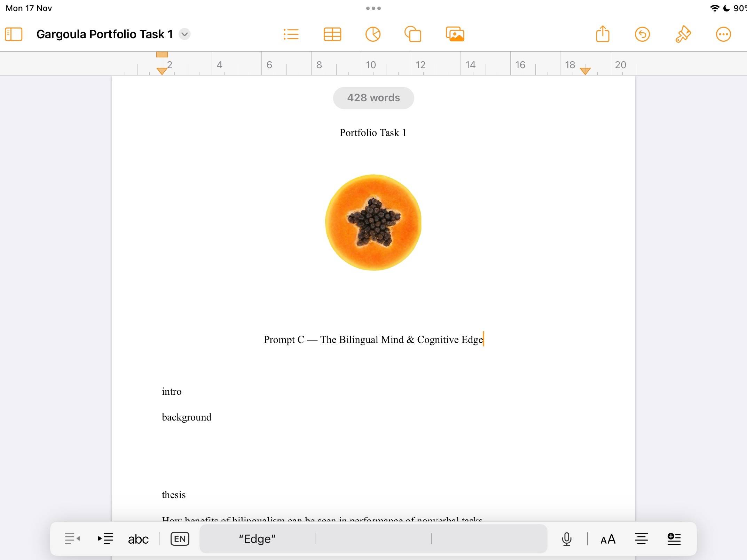The height and width of the screenshot is (560, 747).
Task: Tap the Do Not Disturb moon icon
Action: coord(726,8)
